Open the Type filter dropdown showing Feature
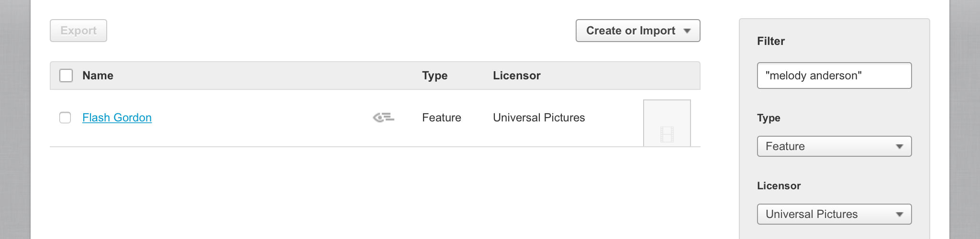Screen dimensions: 980x239 point(834,146)
